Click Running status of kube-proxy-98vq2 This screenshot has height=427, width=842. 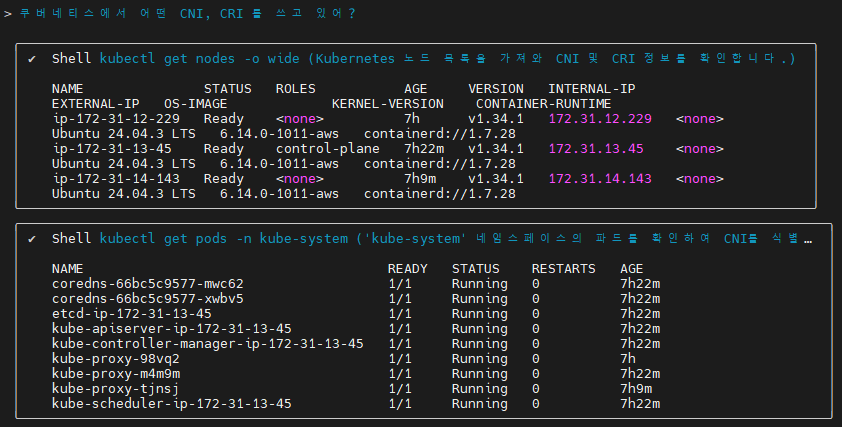480,359
